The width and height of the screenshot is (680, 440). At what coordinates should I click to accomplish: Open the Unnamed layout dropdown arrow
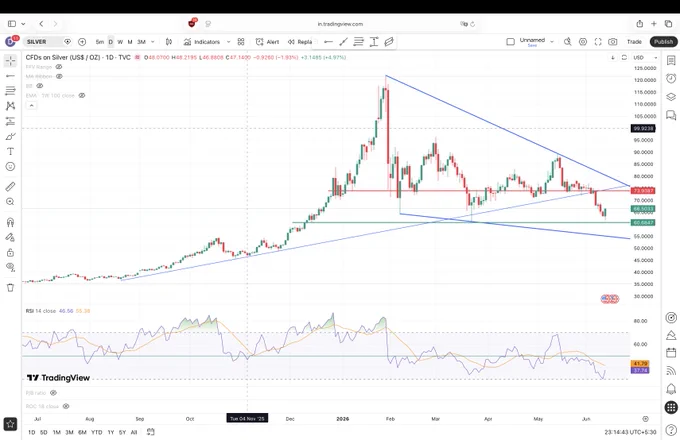(x=552, y=42)
